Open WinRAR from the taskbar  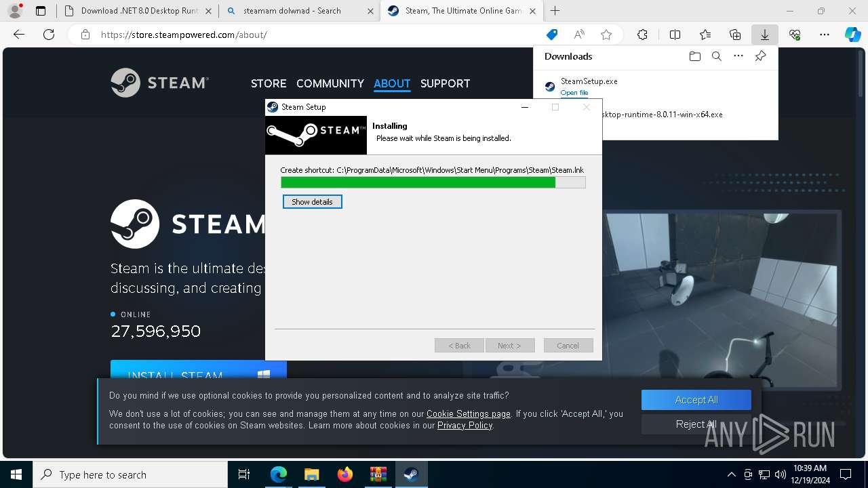pos(378,474)
